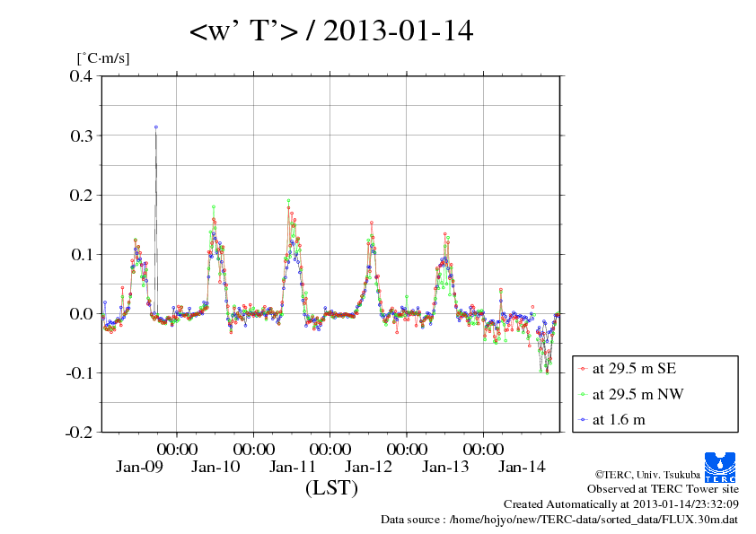756x534 pixels.
Task: Click the y-axis value -0.1
Action: (80, 373)
